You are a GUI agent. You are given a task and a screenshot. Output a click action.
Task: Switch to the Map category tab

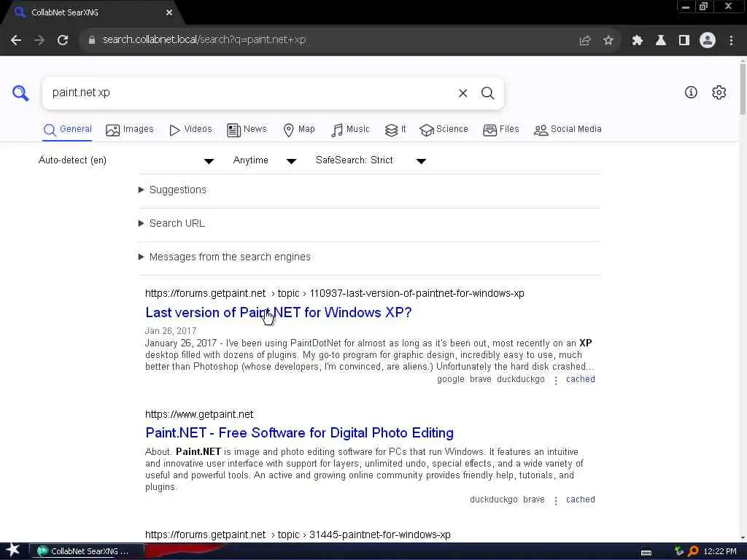299,130
